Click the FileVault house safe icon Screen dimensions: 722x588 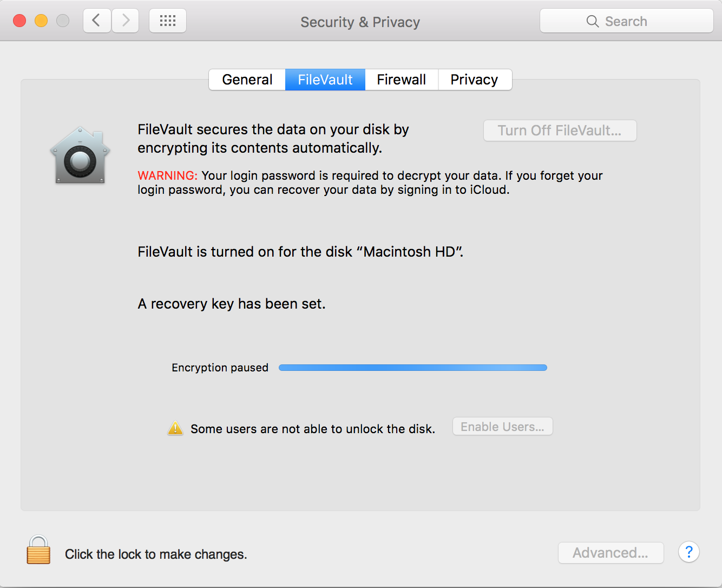click(80, 156)
